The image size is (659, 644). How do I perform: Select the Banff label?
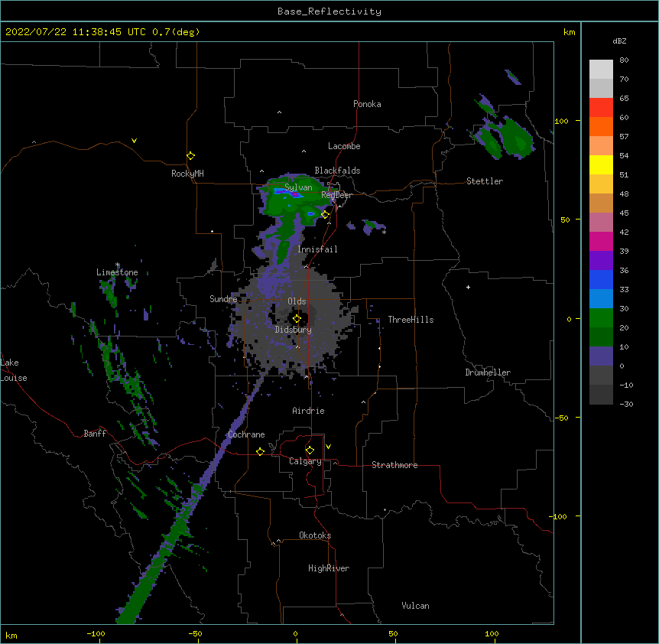(x=95, y=434)
